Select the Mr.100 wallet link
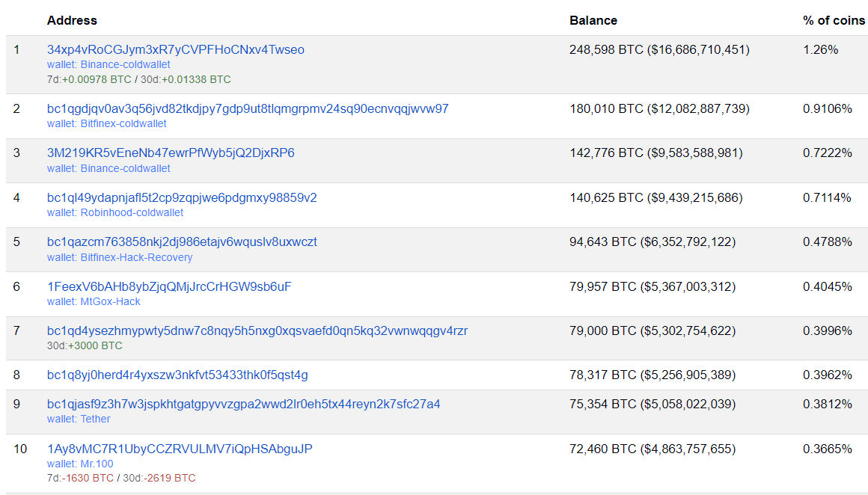Screen dimensions: 868x495 tap(97, 464)
